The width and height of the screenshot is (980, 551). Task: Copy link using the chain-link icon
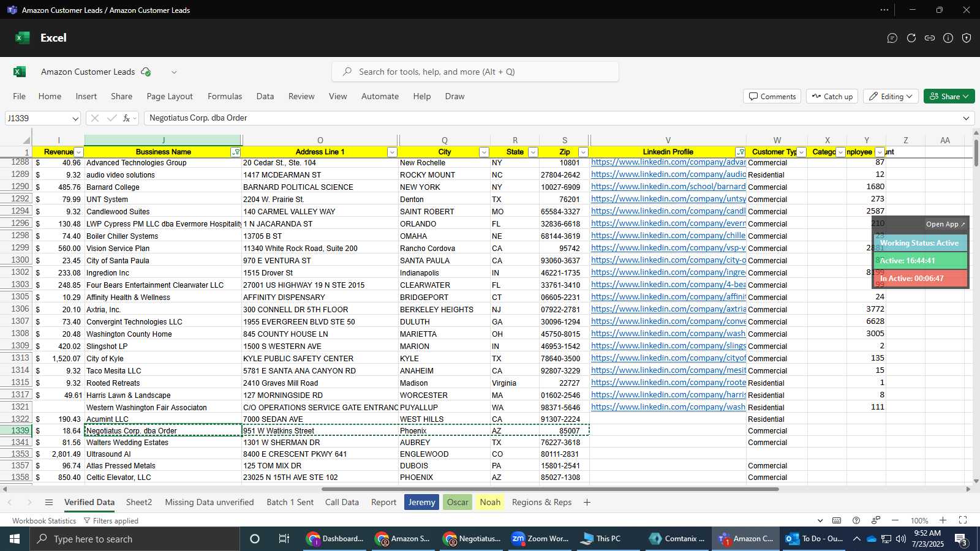click(930, 38)
